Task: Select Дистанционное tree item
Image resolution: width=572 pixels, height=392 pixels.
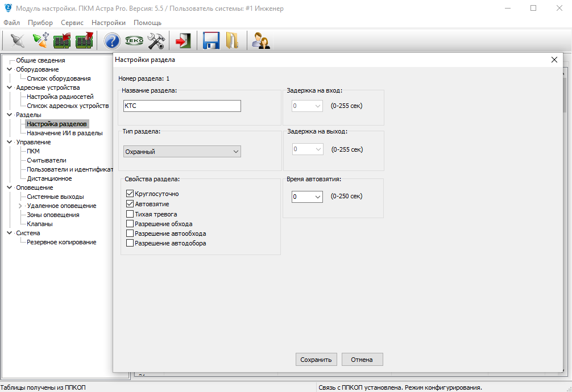Action: click(x=49, y=178)
